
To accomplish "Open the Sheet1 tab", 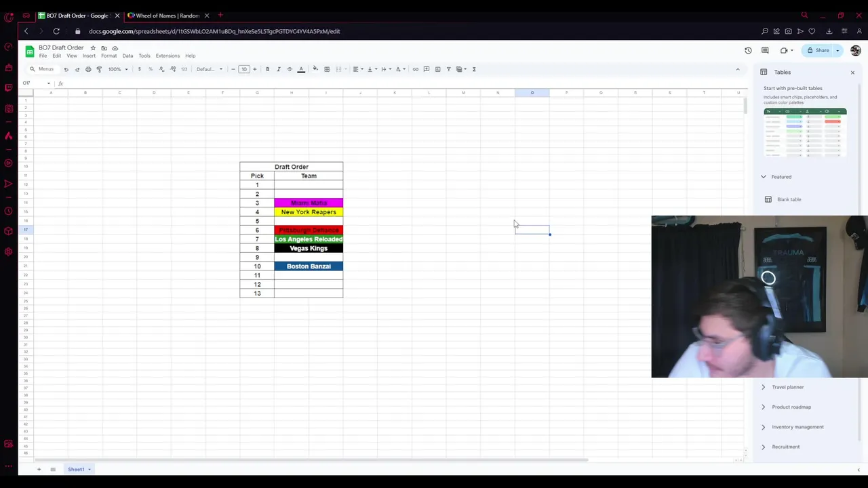I will coord(79,469).
